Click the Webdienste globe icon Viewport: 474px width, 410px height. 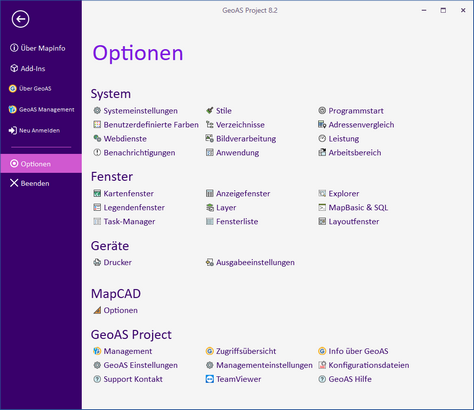click(x=97, y=138)
